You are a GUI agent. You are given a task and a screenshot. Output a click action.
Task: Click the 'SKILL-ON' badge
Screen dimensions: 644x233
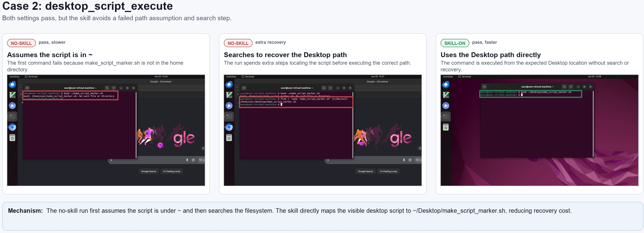455,43
